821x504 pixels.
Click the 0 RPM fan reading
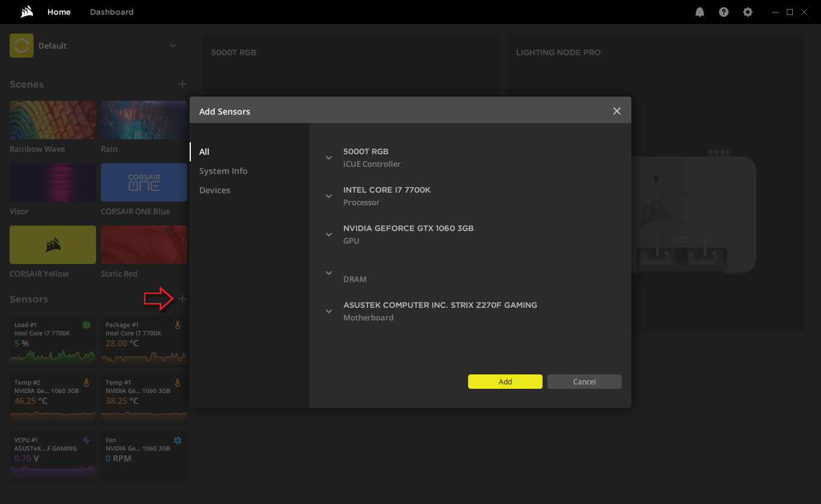pyautogui.click(x=118, y=458)
